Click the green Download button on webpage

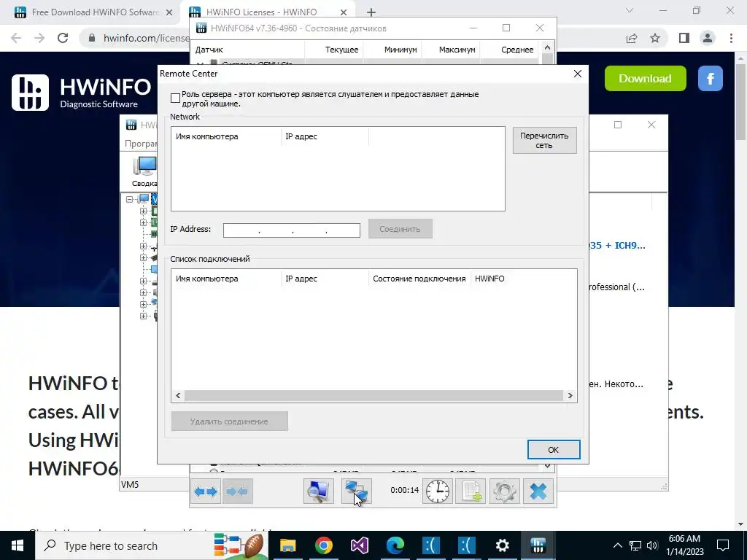click(x=645, y=79)
